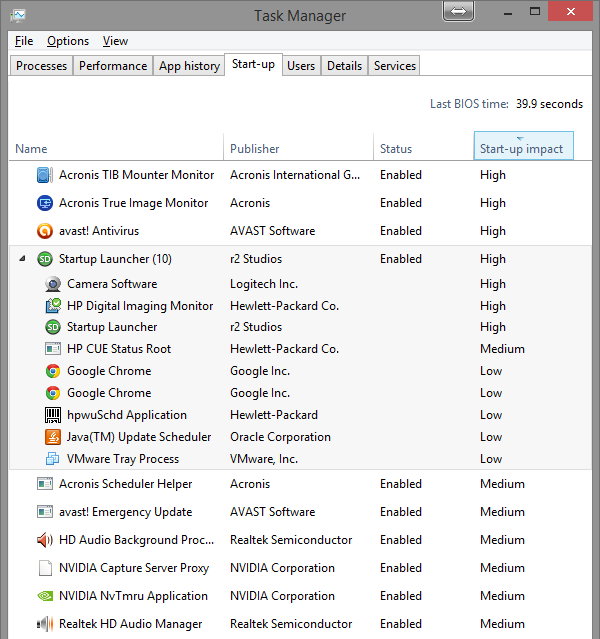Sort by the Start-up impact column header
Viewport: 600px width, 639px height.
[524, 146]
